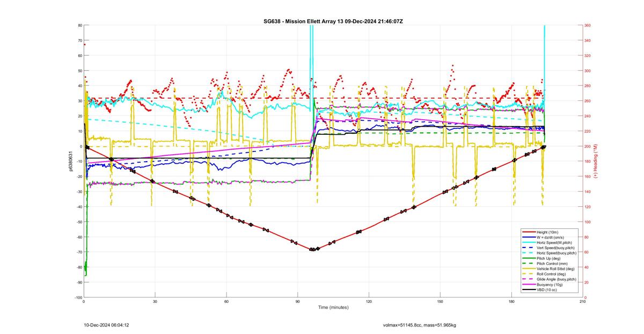Click the '10-Dec-2024 06:04:12' timestamp text
The width and height of the screenshot is (644, 334).
pyautogui.click(x=106, y=325)
